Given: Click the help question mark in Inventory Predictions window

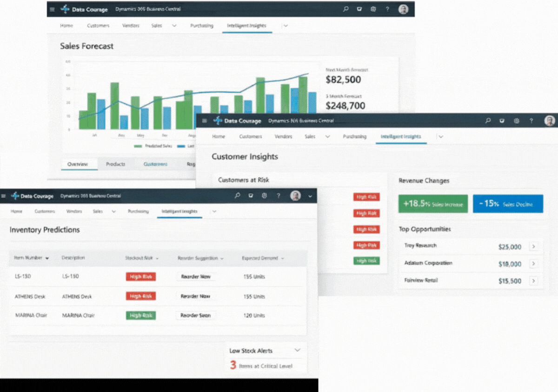Looking at the screenshot, I should click(x=279, y=196).
